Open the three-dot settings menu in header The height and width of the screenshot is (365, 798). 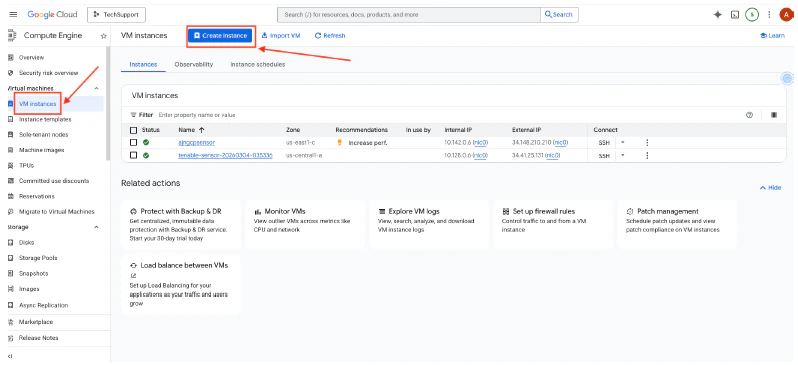[769, 15]
